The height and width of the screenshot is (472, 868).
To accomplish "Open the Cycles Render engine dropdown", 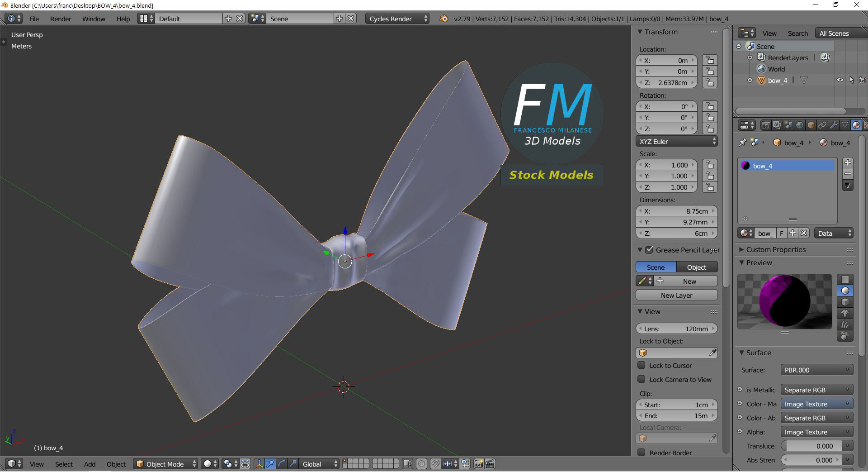I will coord(397,19).
